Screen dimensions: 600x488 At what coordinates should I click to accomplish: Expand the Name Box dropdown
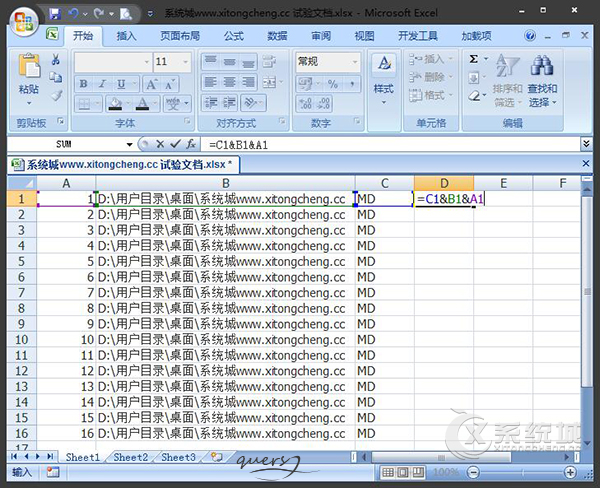129,145
